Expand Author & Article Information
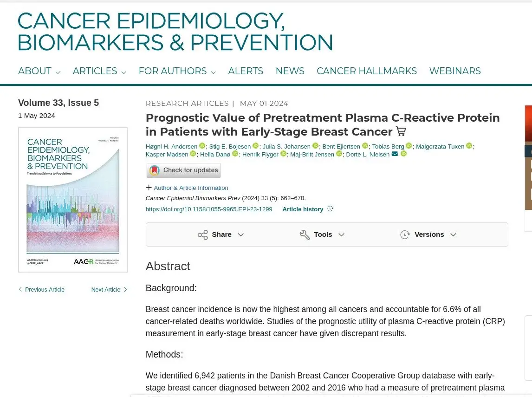The height and width of the screenshot is (397, 532). click(x=187, y=188)
